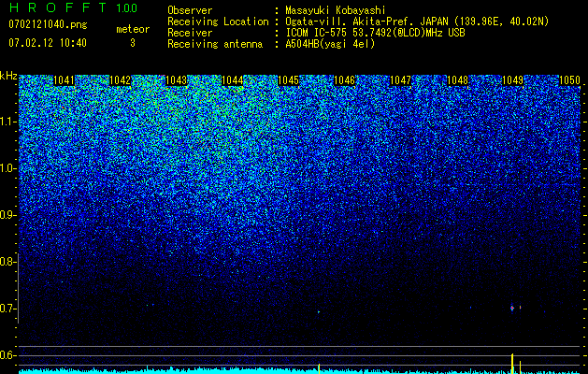Click the A504HB(yagi 4el) antenna value

[x=330, y=44]
